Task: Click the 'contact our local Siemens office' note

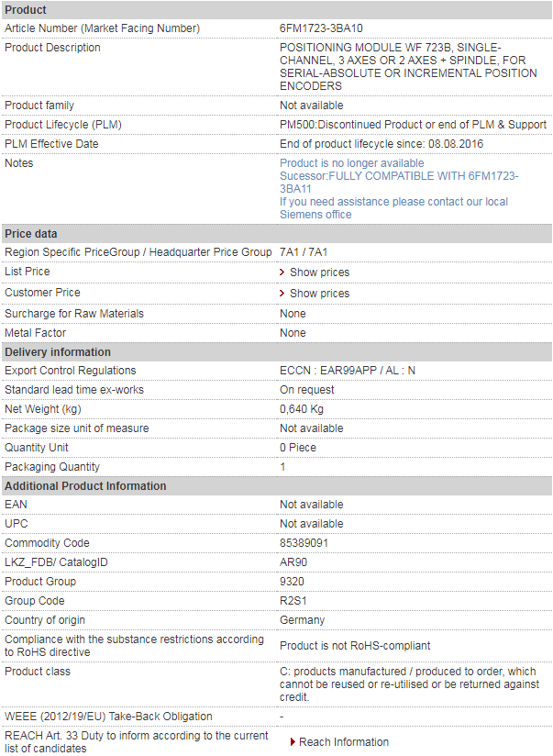Action: [394, 208]
